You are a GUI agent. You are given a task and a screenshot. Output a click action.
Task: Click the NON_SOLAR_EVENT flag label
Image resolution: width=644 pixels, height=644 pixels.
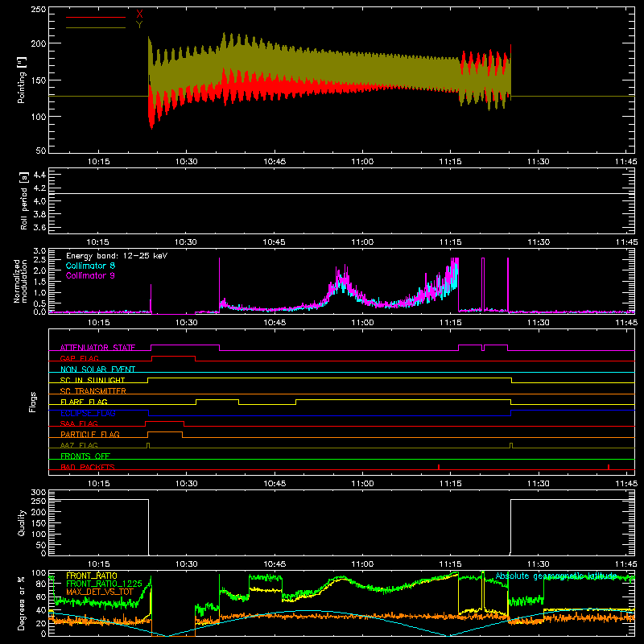(x=97, y=369)
